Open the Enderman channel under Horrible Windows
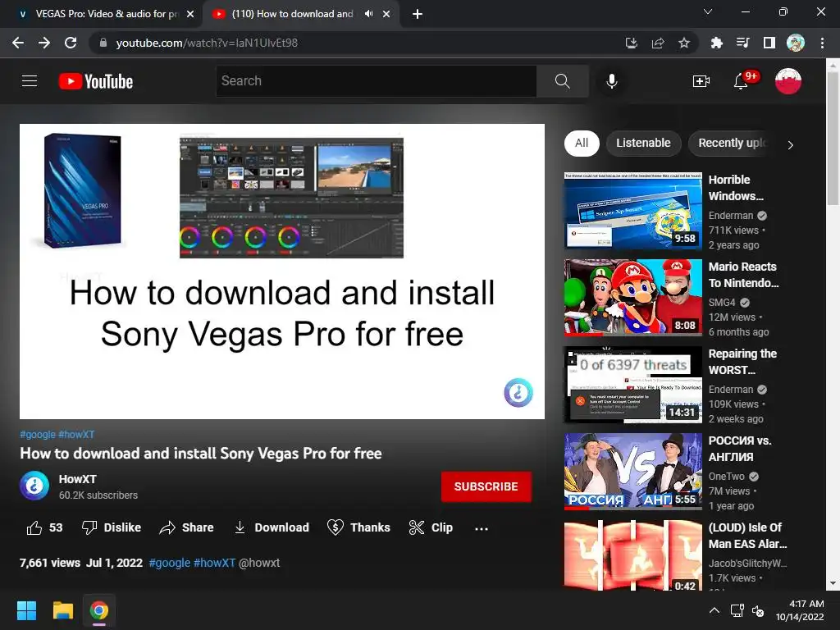 [731, 216]
